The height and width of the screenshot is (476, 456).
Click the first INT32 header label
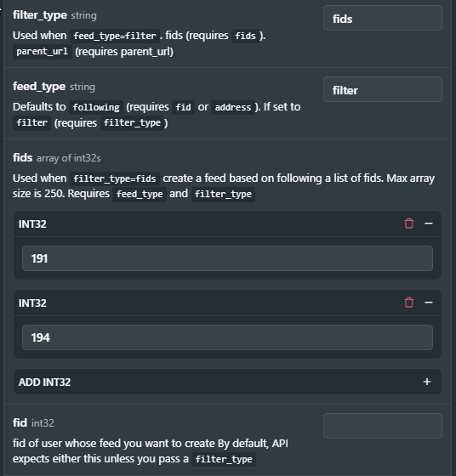point(32,224)
